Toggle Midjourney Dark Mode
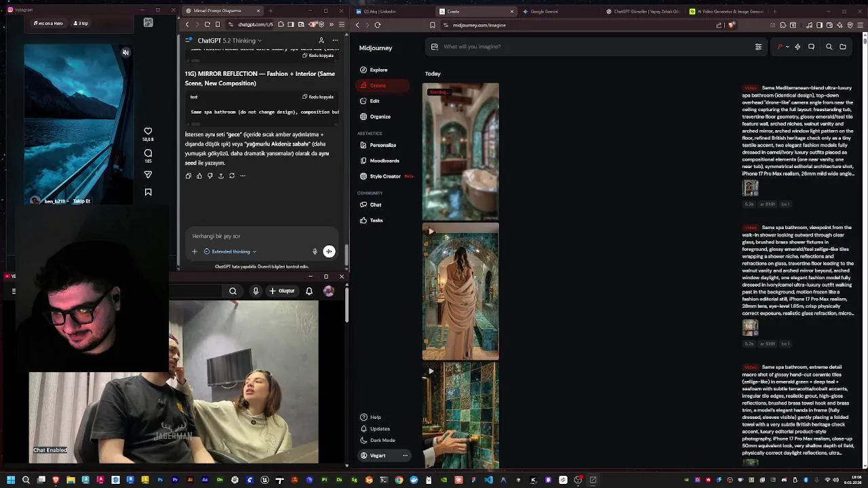This screenshot has width=868, height=488. pos(378,440)
